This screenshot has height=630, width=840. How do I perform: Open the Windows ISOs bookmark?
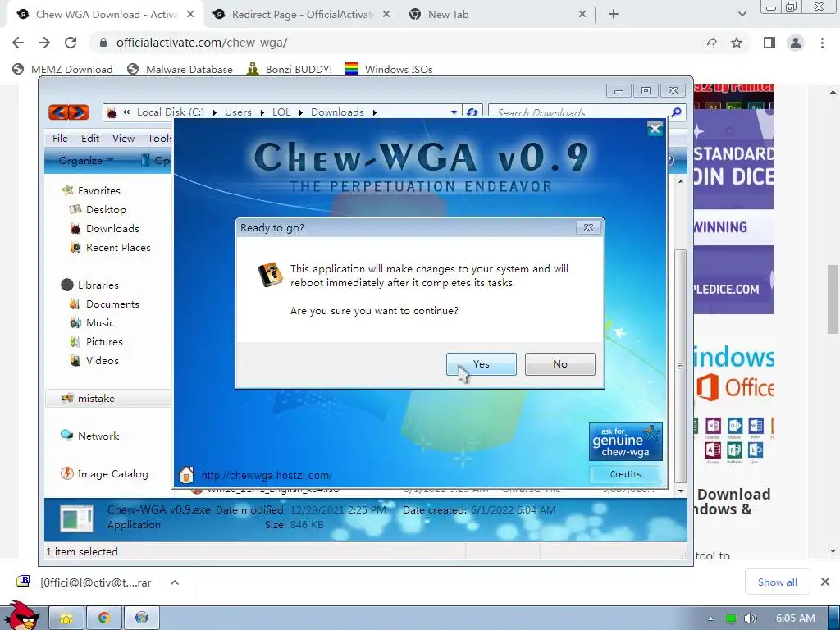tap(390, 69)
